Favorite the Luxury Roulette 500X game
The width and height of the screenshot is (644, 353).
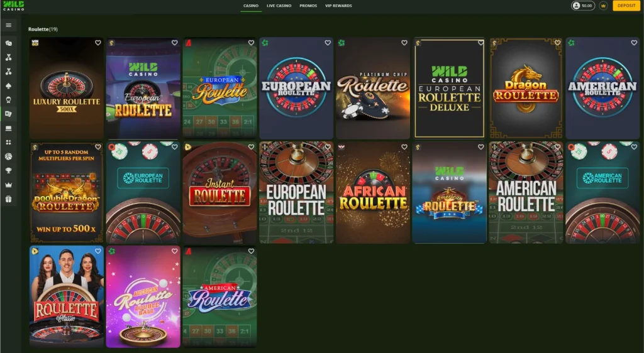click(x=97, y=43)
